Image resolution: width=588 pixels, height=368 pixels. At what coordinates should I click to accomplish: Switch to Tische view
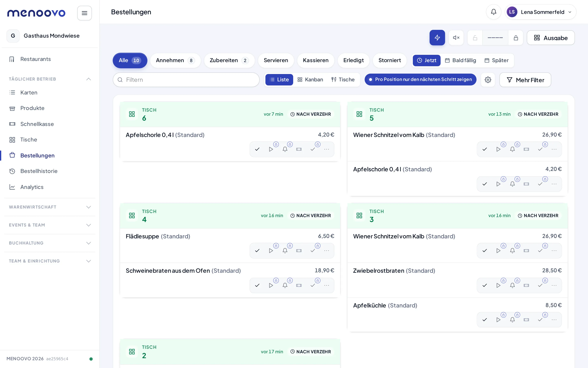tap(343, 80)
